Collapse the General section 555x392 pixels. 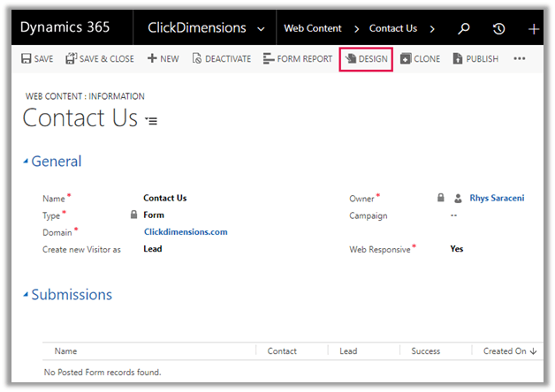click(x=27, y=162)
